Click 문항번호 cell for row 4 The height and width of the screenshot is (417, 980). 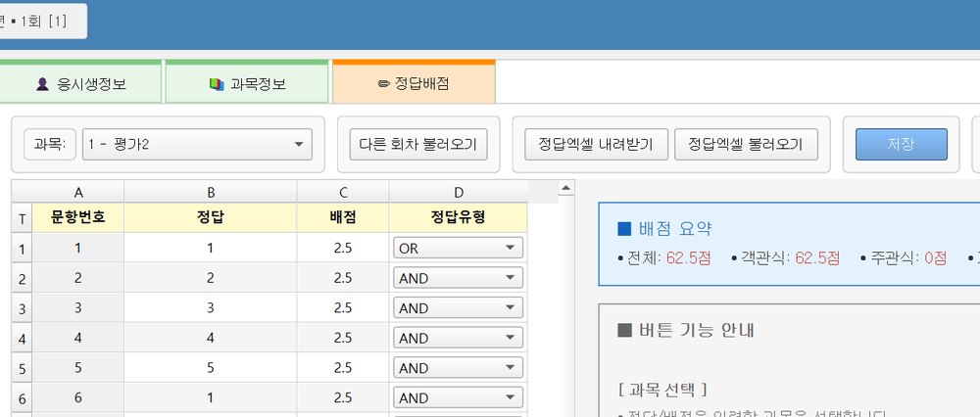[x=78, y=338]
